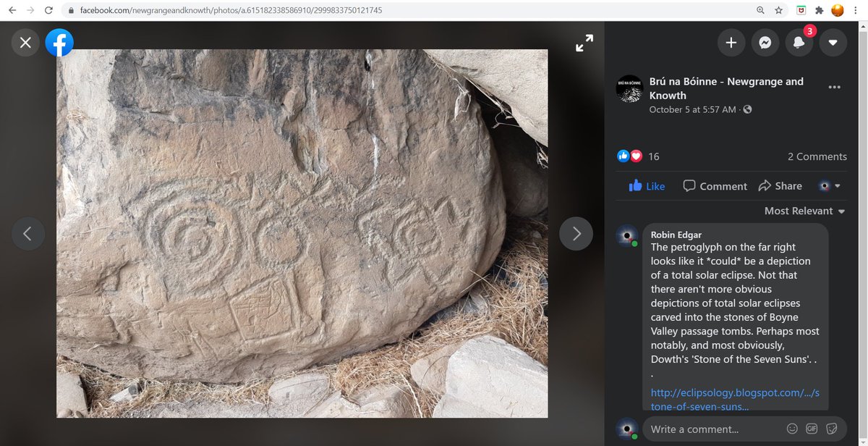Change who you're commenting as
The width and height of the screenshot is (868, 446).
coord(830,186)
